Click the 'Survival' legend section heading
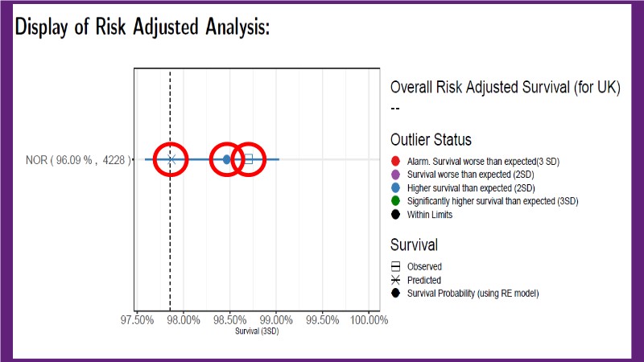 pyautogui.click(x=414, y=245)
